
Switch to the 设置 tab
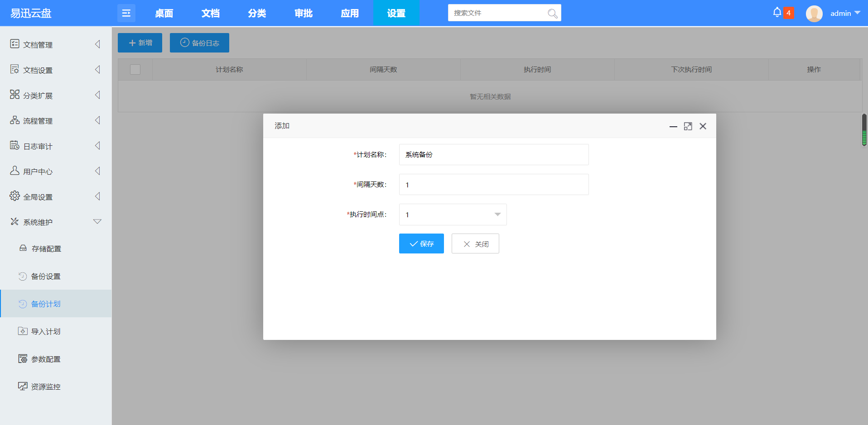coord(396,13)
